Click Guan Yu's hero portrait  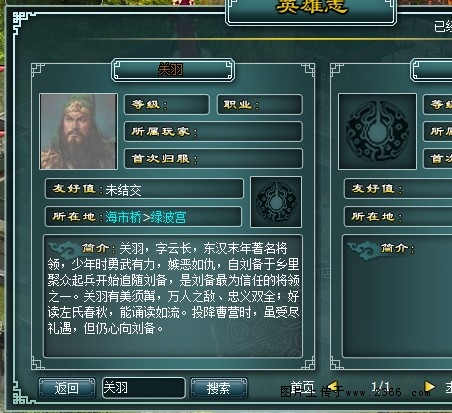click(78, 131)
